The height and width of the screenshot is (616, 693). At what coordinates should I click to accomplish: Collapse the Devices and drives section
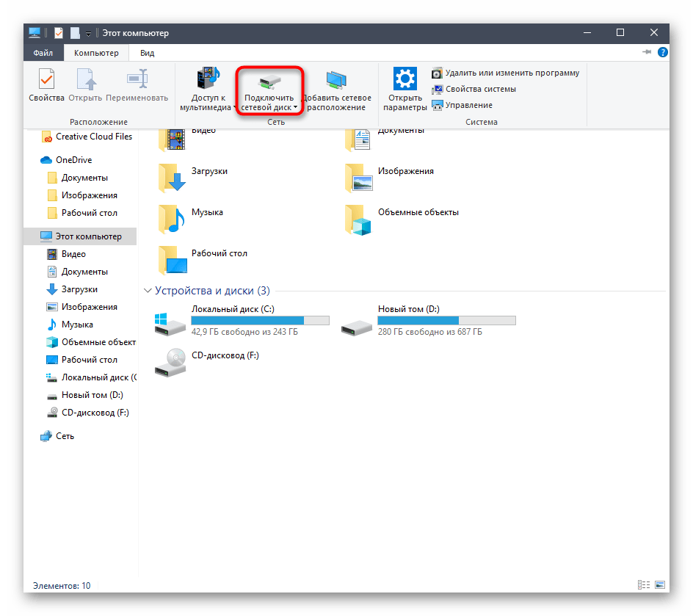click(149, 291)
